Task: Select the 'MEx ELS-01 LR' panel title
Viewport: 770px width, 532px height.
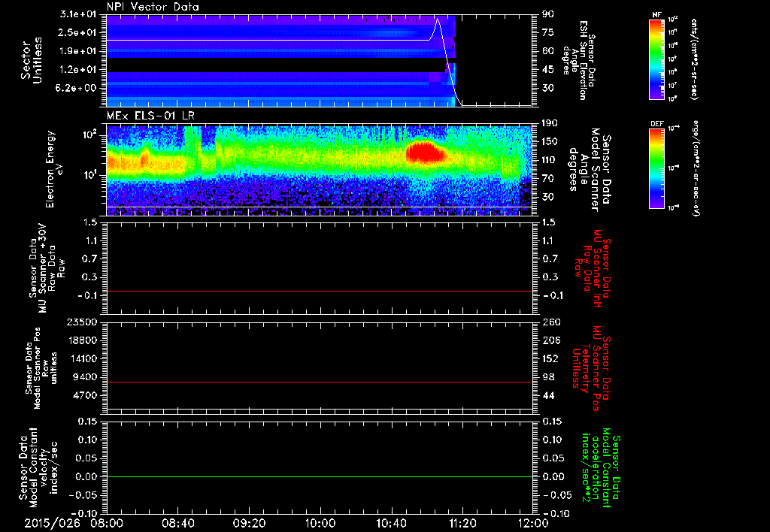Action: tap(150, 116)
